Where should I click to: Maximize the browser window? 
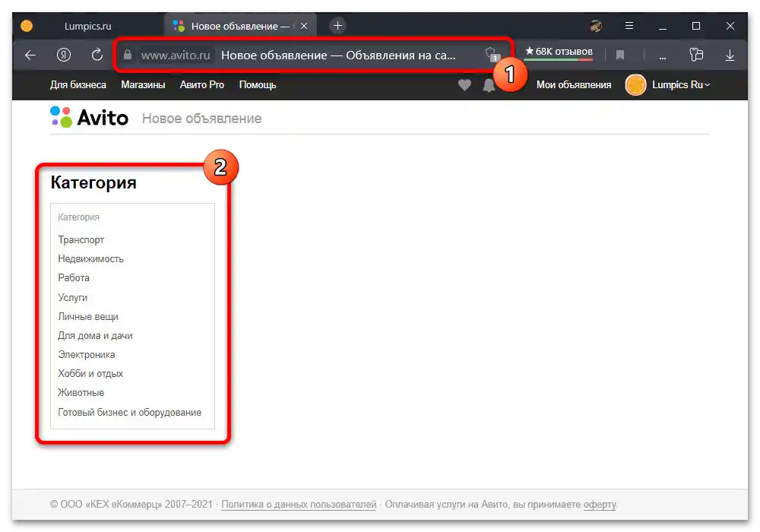[x=696, y=26]
